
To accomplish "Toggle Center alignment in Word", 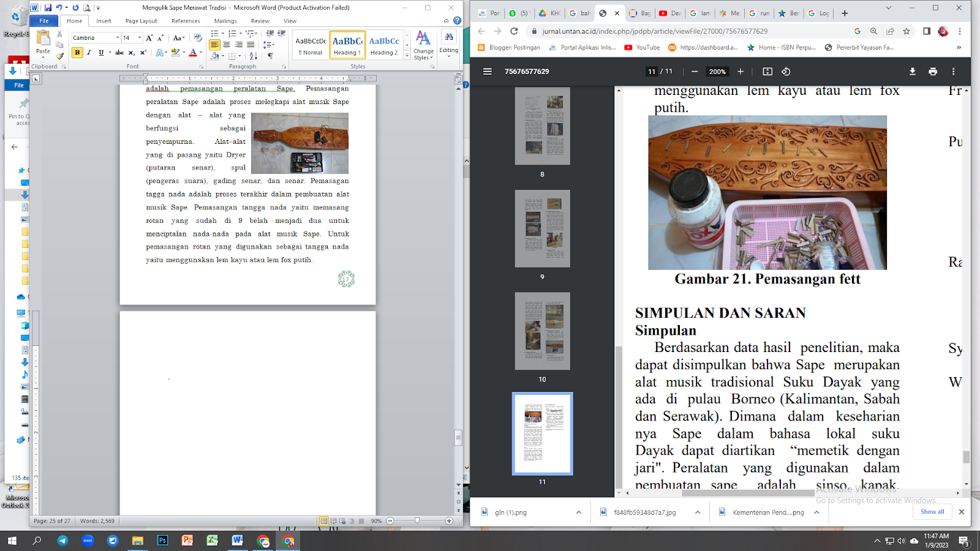I will pos(227,45).
